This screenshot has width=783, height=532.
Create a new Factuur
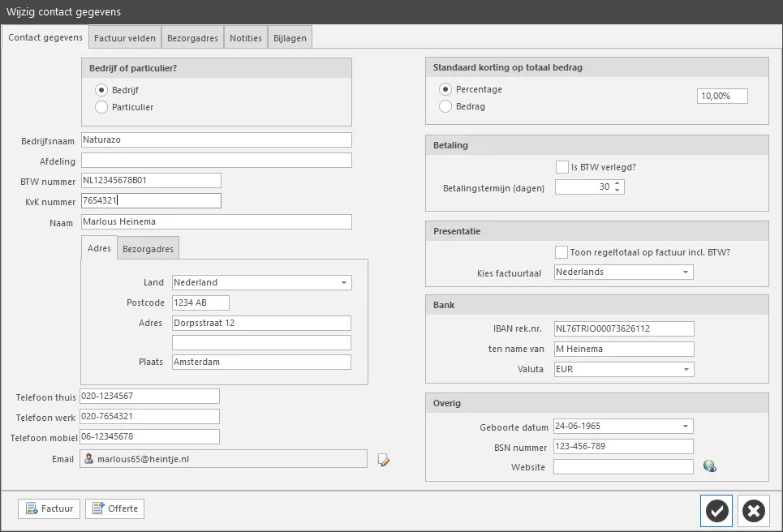click(x=49, y=508)
